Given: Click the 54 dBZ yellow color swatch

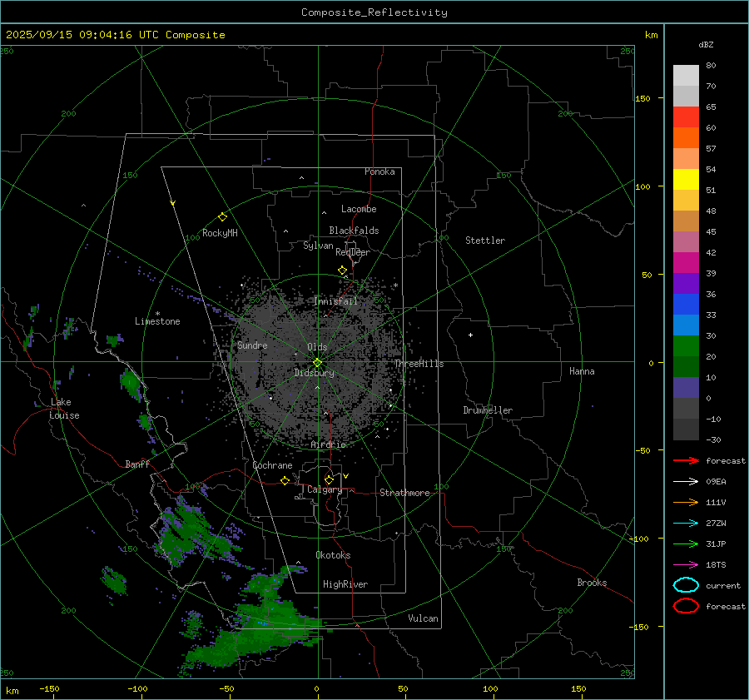Looking at the screenshot, I should click(x=686, y=179).
